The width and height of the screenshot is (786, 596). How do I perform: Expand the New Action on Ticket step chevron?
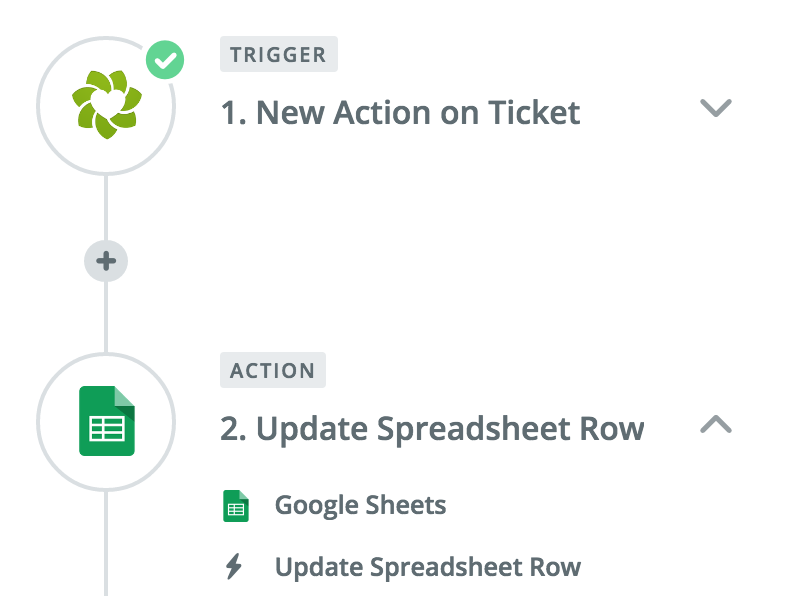(x=716, y=108)
